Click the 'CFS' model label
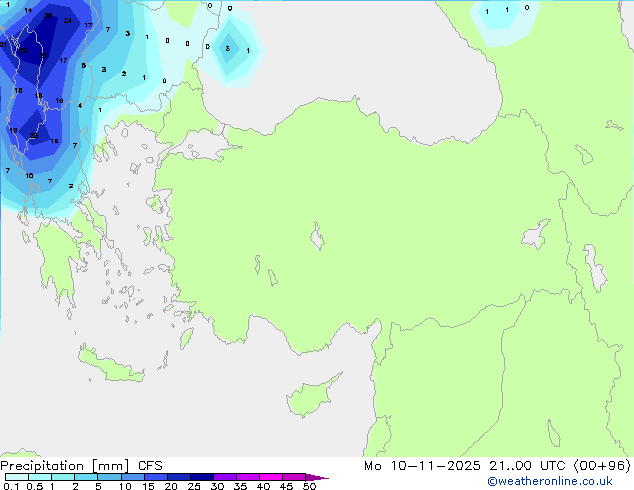The width and height of the screenshot is (634, 490). (x=150, y=466)
